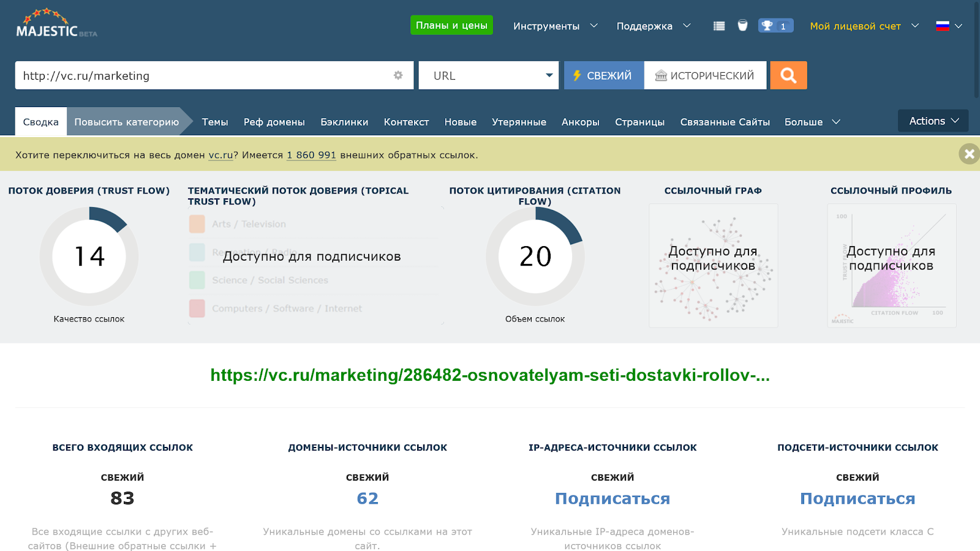Switch to Исторический historic index
Viewport: 980px width, 551px height.
(x=705, y=75)
